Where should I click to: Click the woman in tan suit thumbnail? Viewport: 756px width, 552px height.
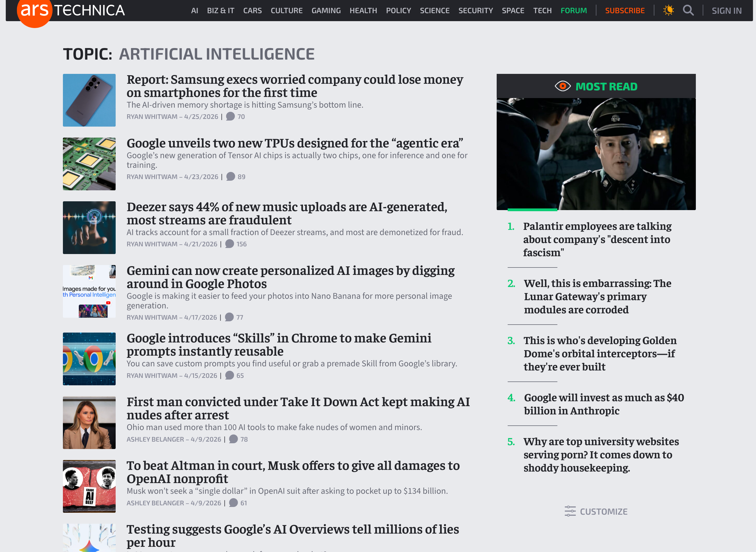point(89,423)
